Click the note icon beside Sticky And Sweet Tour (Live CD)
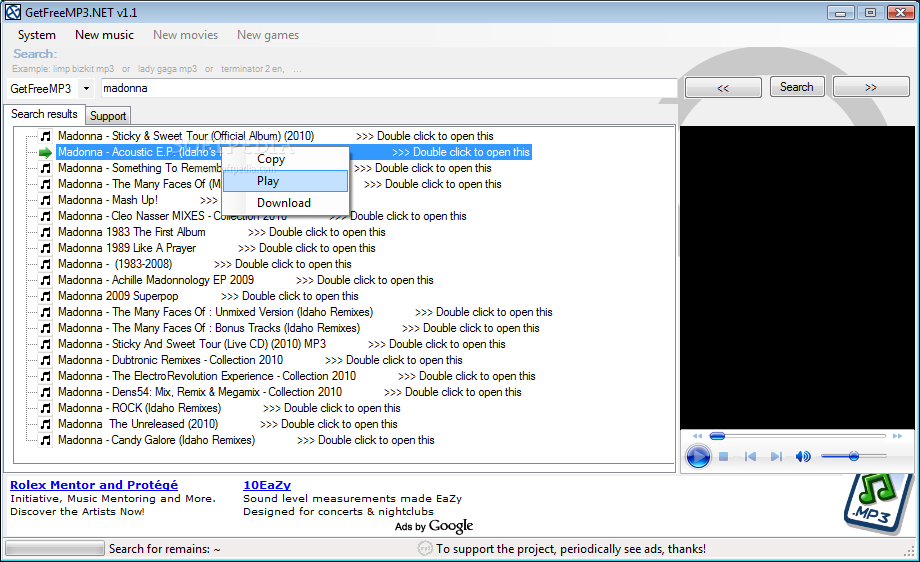This screenshot has height=562, width=920. tap(45, 344)
